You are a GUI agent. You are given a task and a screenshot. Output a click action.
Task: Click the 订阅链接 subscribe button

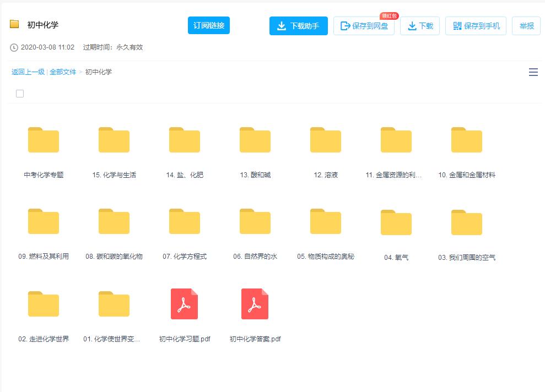208,25
